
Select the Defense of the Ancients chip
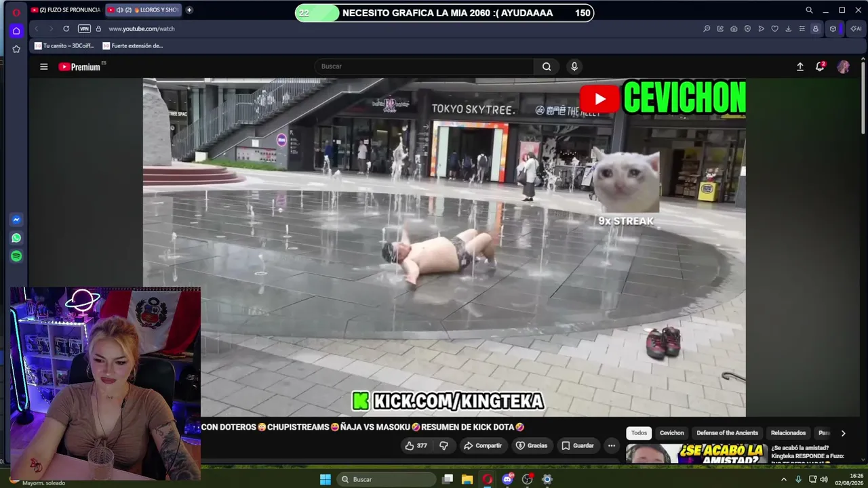[728, 433]
